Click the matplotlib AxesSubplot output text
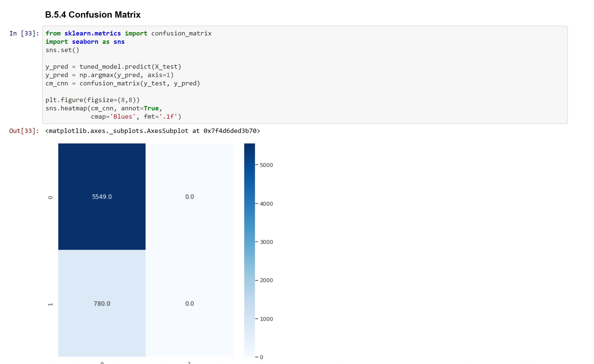This screenshot has width=594, height=364. click(x=152, y=131)
